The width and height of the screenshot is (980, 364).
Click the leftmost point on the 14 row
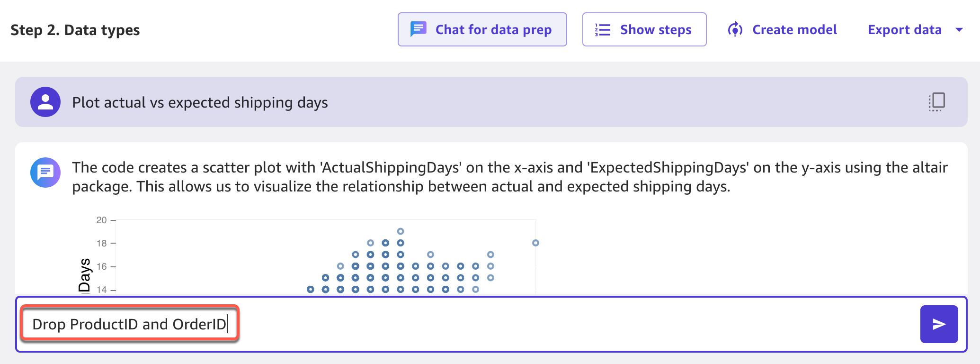(310, 289)
